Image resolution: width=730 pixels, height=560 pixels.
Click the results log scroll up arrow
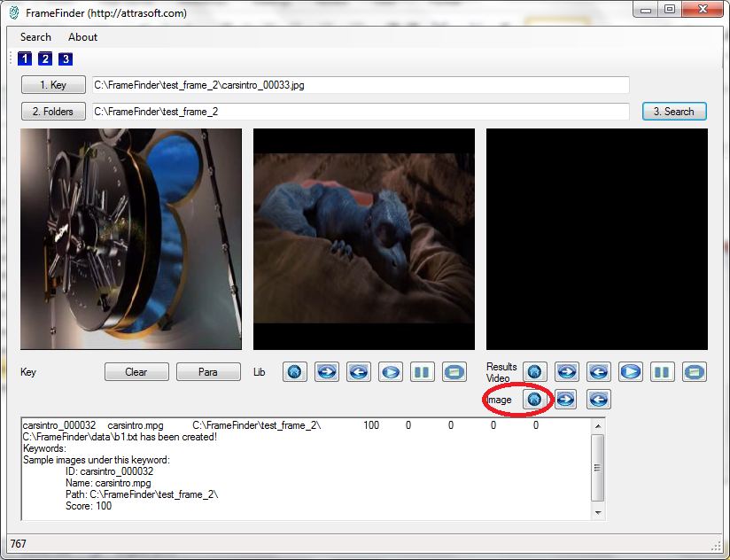tap(598, 426)
